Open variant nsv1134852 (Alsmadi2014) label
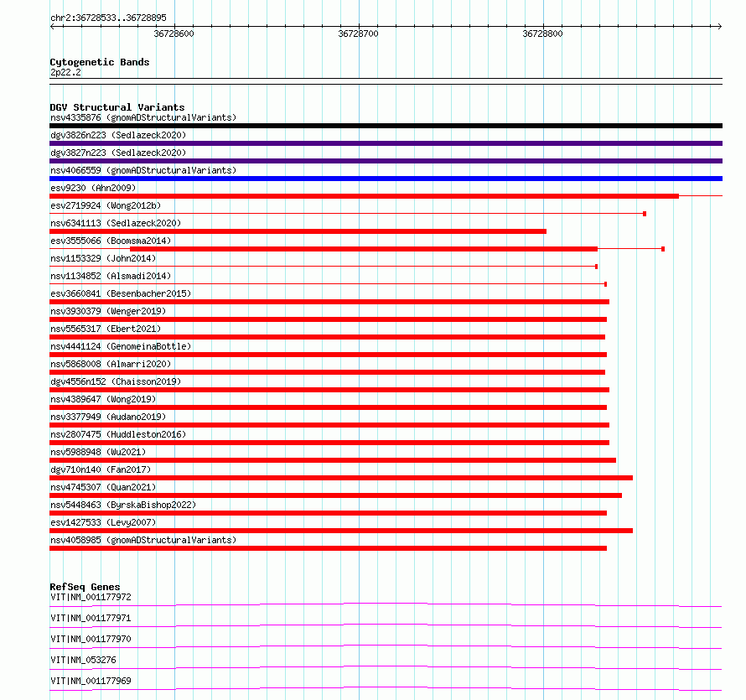746x700 pixels. (111, 276)
